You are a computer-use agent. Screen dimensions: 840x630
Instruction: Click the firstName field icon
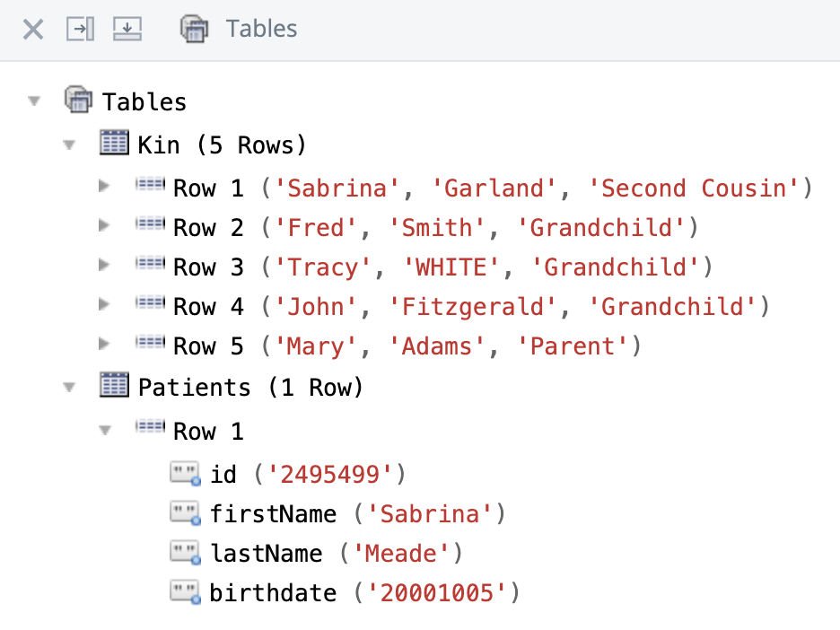(x=185, y=513)
